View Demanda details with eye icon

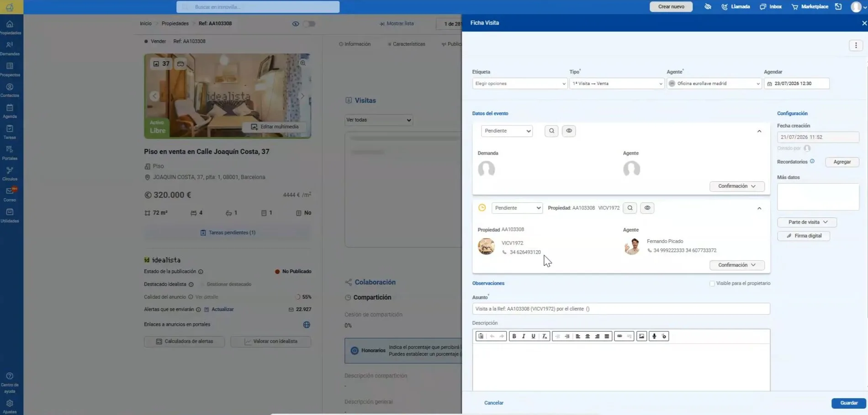click(569, 131)
